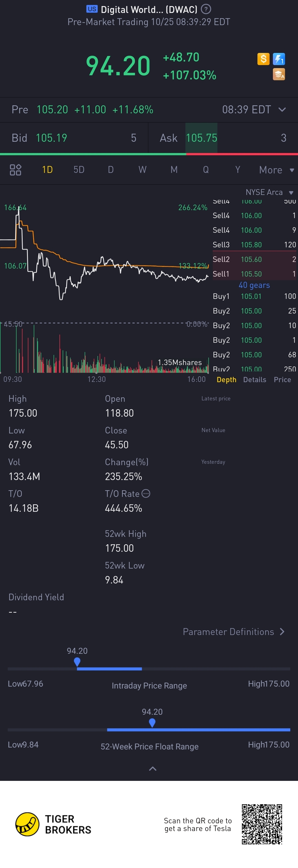Image resolution: width=298 pixels, height=868 pixels.
Task: Tap the Ask price 105.75
Action: coord(202,138)
